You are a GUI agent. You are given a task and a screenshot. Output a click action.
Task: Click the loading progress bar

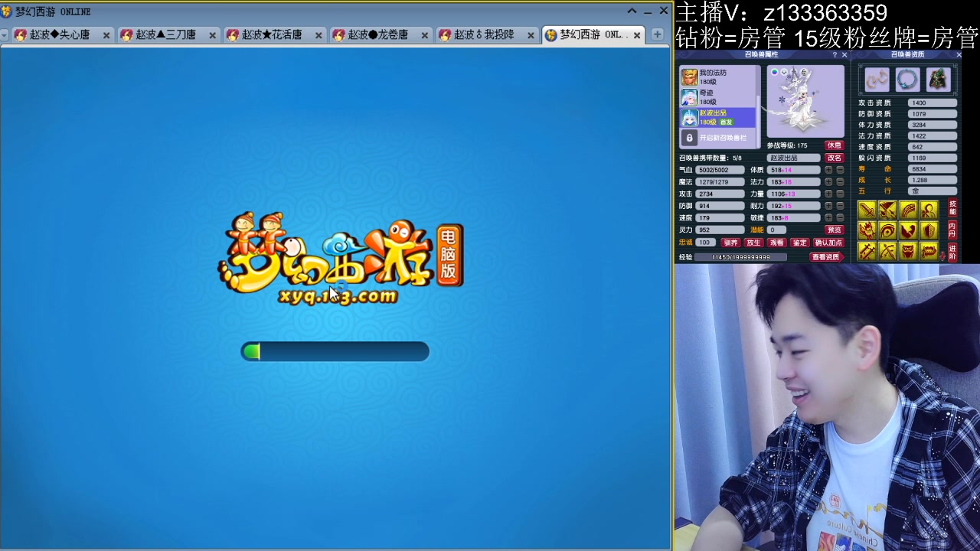pyautogui.click(x=337, y=351)
